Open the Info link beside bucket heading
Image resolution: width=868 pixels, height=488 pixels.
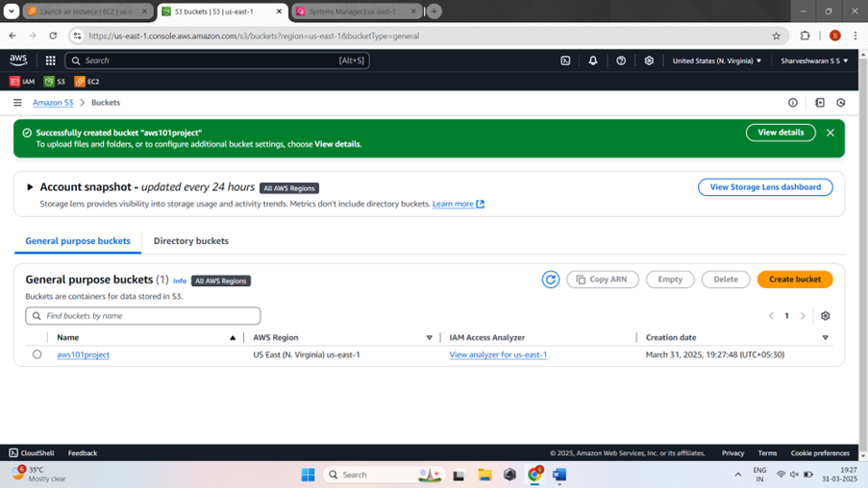point(180,281)
